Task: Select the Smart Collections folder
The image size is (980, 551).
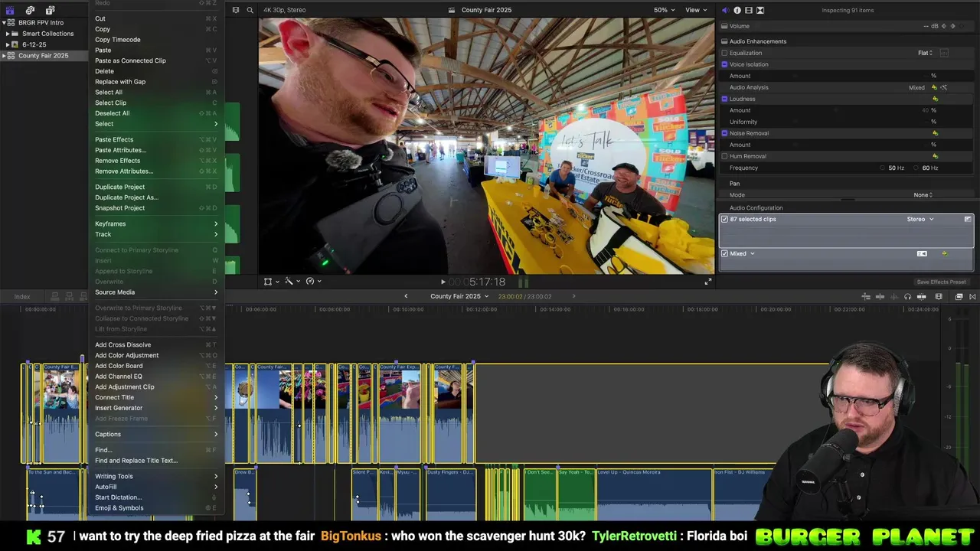Action: [47, 34]
